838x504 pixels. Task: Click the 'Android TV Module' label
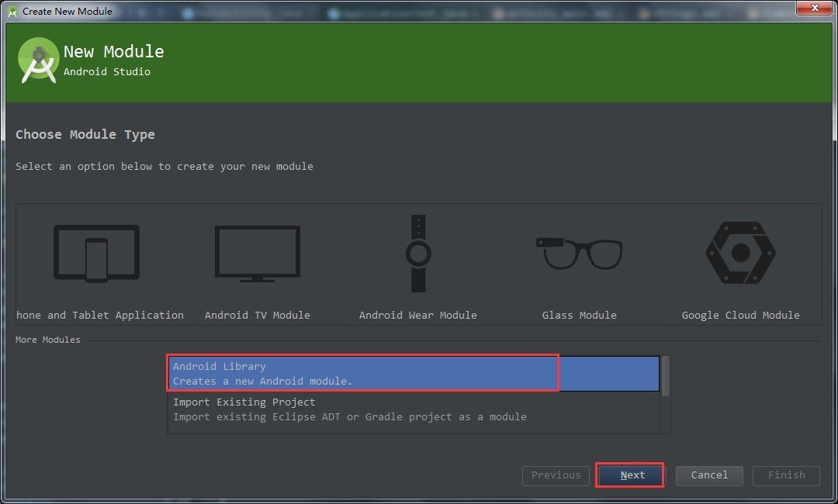(257, 315)
